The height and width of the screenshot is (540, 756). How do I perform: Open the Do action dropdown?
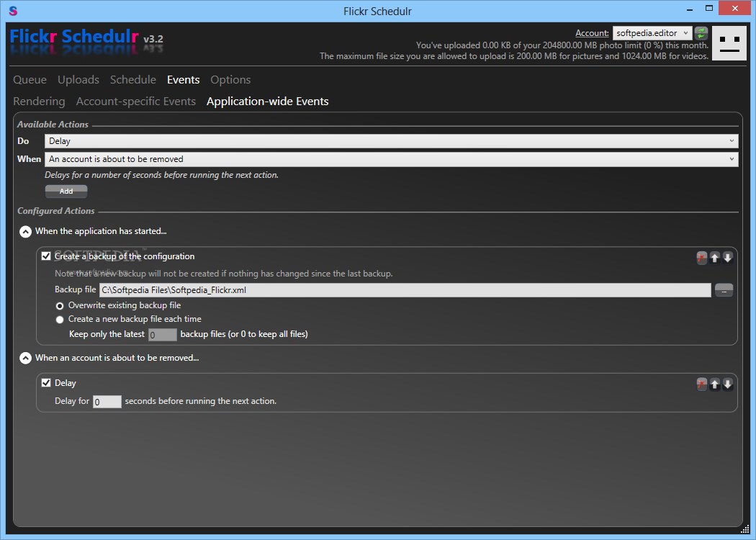391,141
